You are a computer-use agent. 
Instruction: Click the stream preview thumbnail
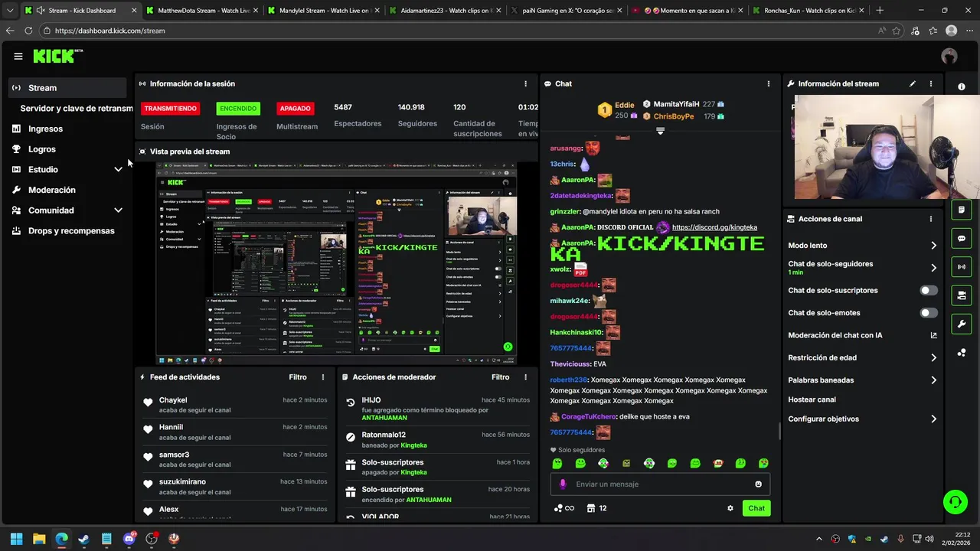[337, 263]
